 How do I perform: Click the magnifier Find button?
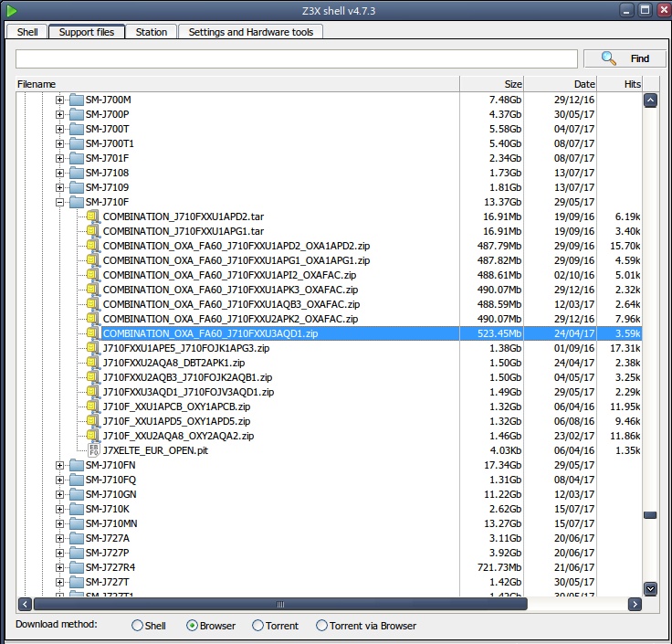coord(625,58)
